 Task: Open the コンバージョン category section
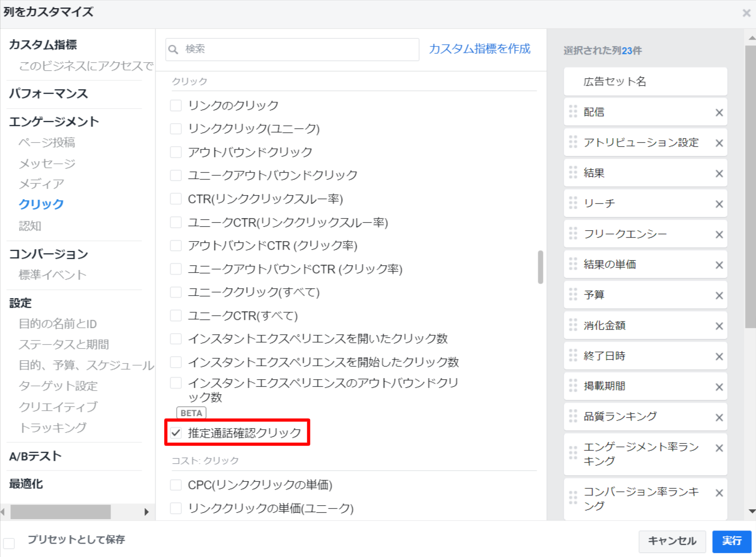tap(48, 254)
